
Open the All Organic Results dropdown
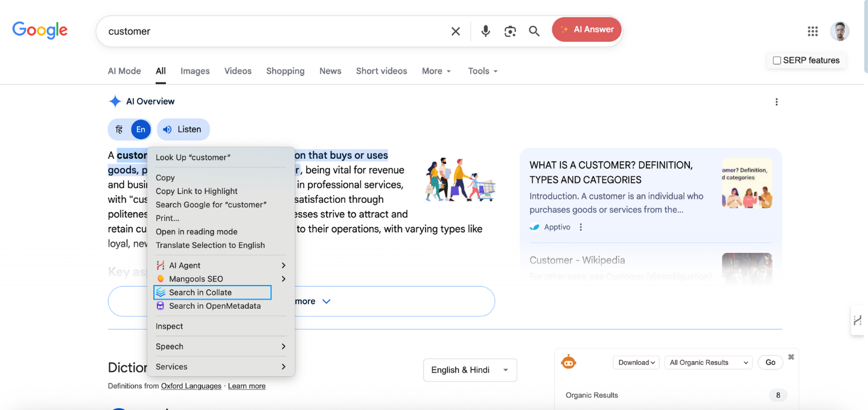point(708,362)
